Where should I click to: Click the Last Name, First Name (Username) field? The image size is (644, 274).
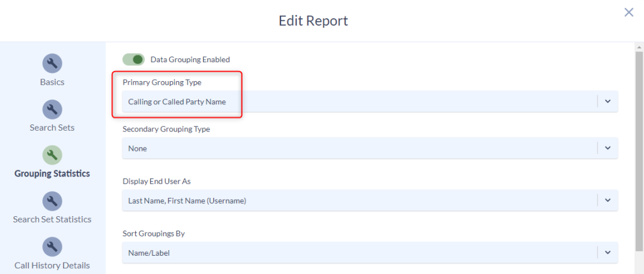click(370, 200)
